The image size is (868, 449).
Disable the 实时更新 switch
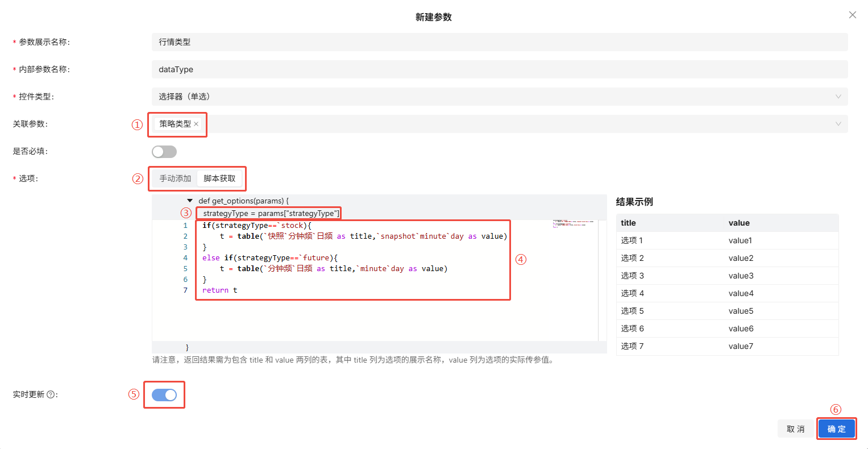click(x=164, y=395)
